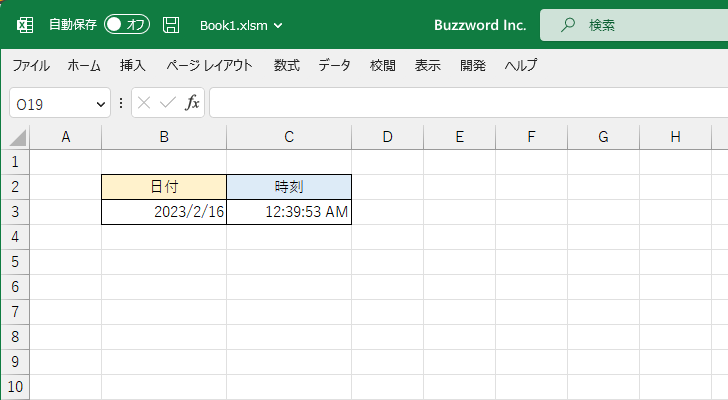Select row 6 header
Image resolution: width=728 pixels, height=400 pixels.
[x=15, y=287]
